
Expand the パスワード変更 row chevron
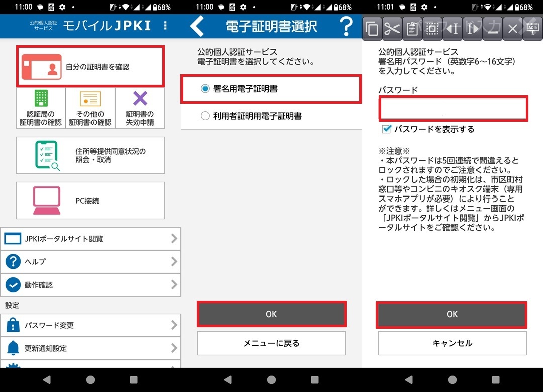(174, 325)
